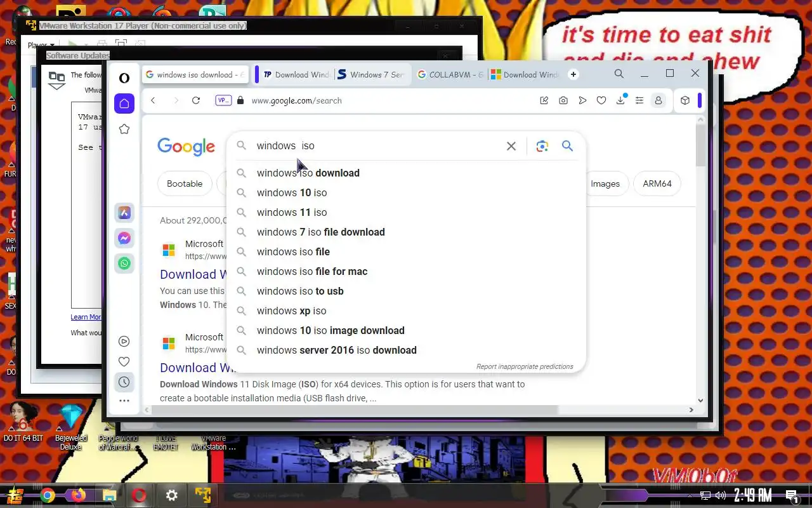Open File Explorer from the taskbar
This screenshot has height=508, width=812.
click(x=109, y=495)
